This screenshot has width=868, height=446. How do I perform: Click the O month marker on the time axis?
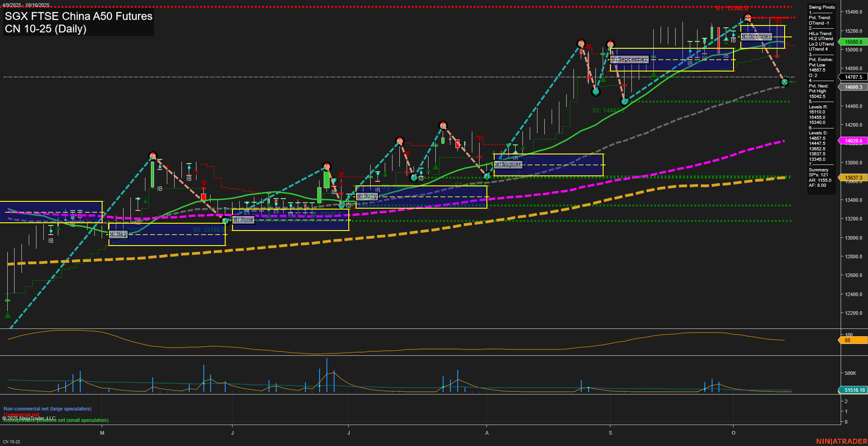[x=734, y=433]
